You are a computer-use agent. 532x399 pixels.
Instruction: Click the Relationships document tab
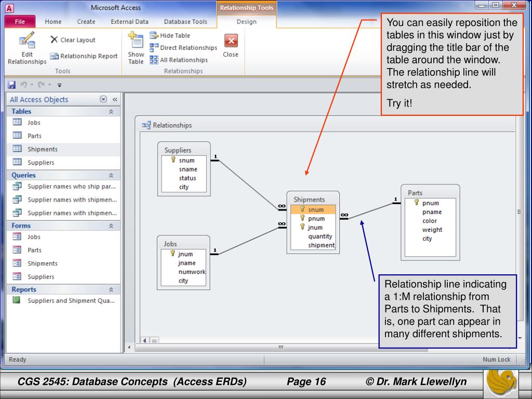(x=167, y=125)
